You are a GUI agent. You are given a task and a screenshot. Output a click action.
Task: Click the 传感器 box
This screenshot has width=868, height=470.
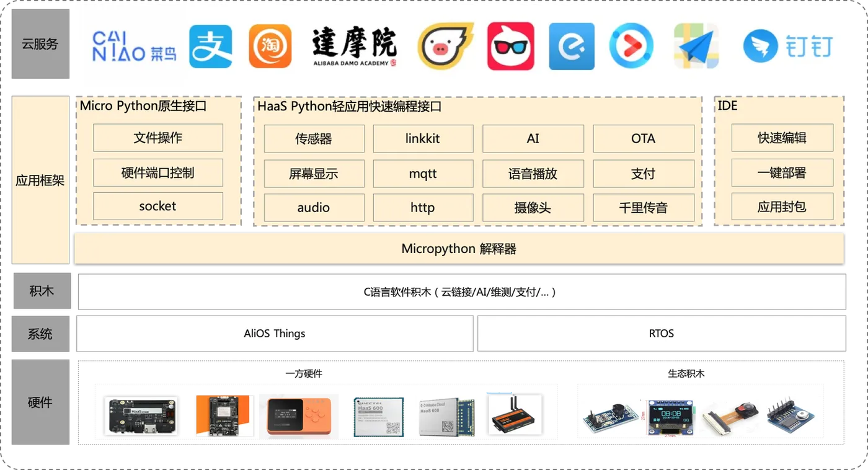tap(314, 139)
